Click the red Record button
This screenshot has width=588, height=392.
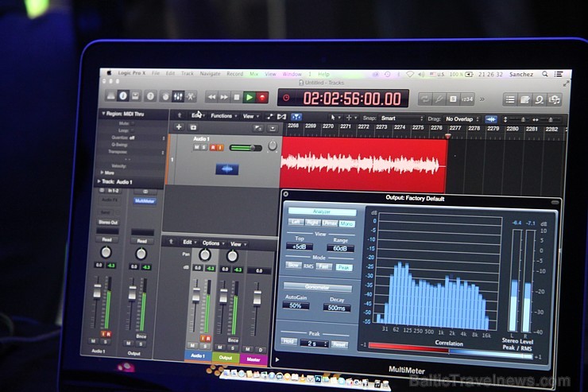262,98
